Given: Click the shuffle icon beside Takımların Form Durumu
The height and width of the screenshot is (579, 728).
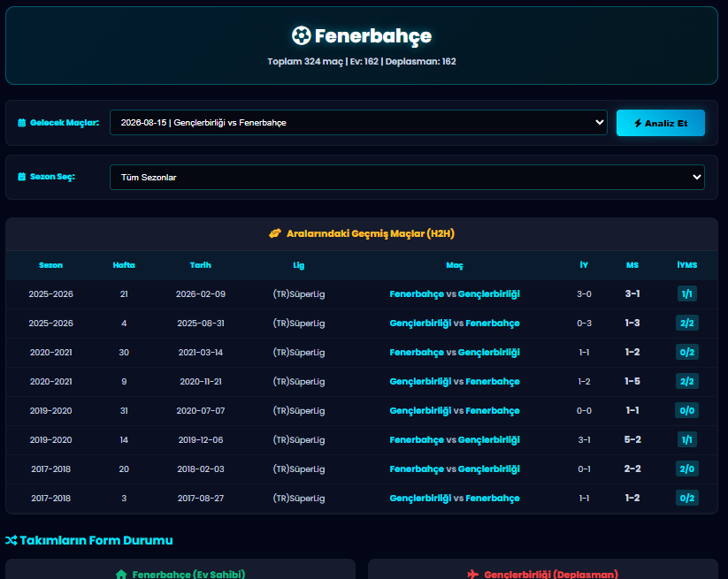Looking at the screenshot, I should point(11,540).
